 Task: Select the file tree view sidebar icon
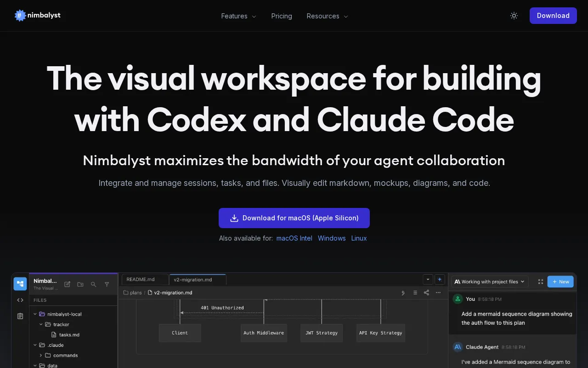[x=20, y=284]
